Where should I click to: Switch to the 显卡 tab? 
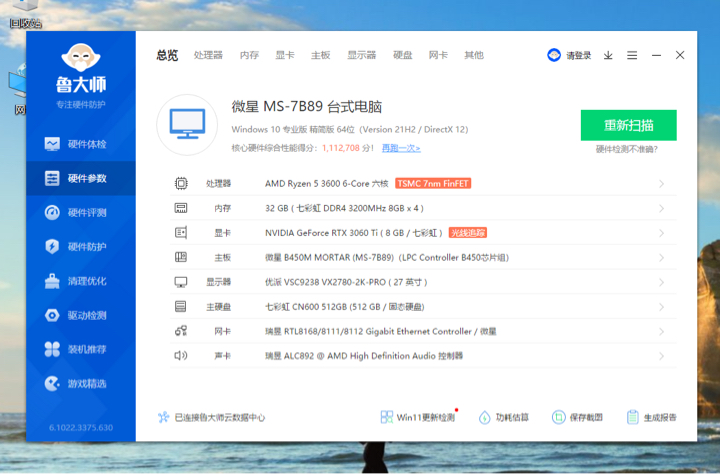coord(285,55)
